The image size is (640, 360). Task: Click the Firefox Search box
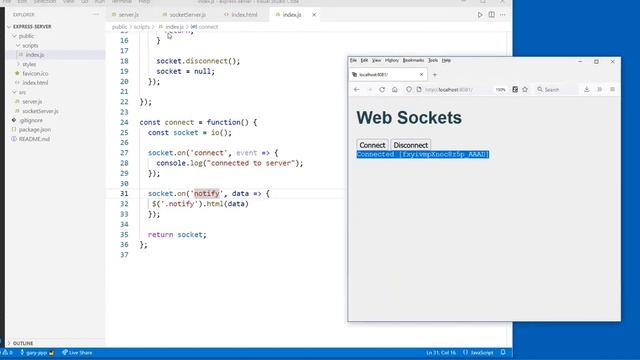pyautogui.click(x=557, y=89)
